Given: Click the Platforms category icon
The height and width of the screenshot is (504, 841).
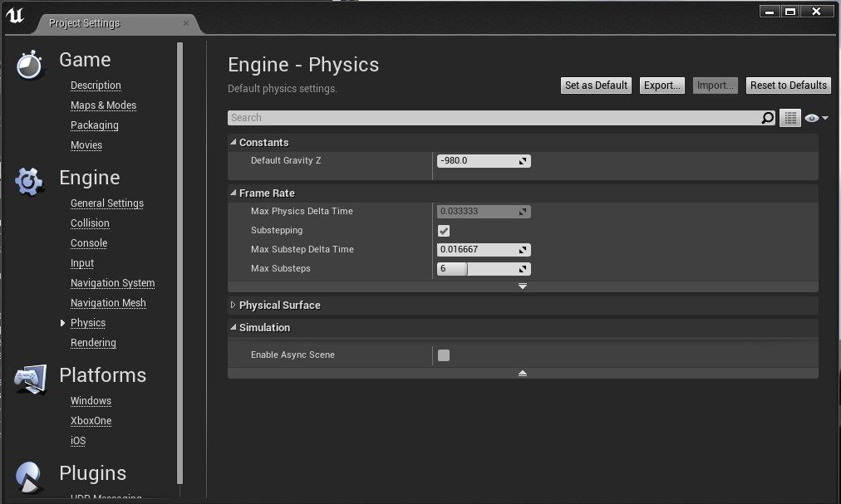Looking at the screenshot, I should pyautogui.click(x=31, y=379).
